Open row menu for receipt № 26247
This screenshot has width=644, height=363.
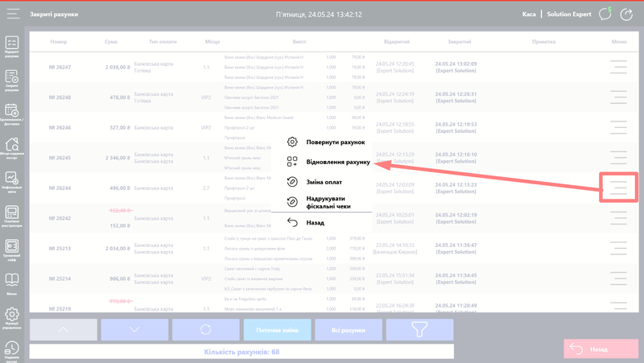pos(618,68)
